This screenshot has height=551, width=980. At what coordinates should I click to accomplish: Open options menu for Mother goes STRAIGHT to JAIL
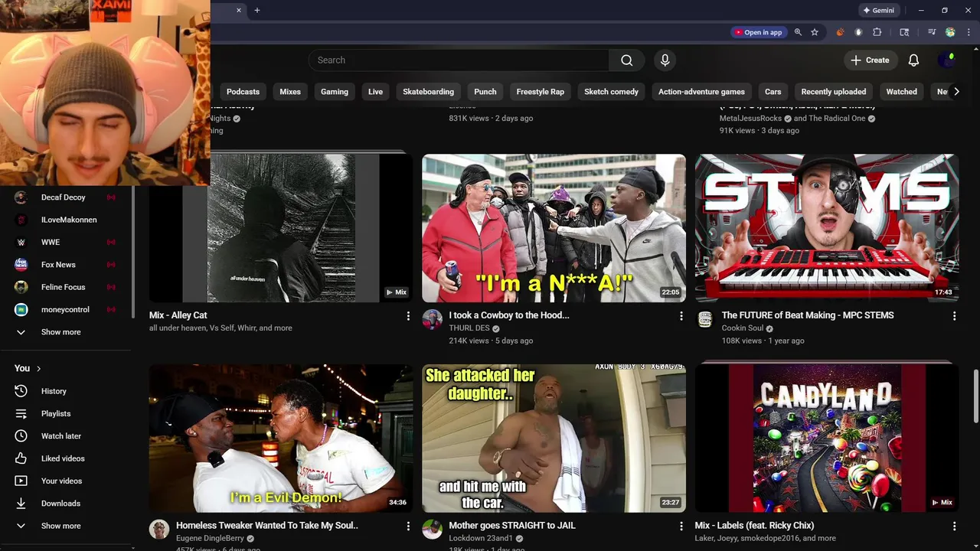(681, 527)
